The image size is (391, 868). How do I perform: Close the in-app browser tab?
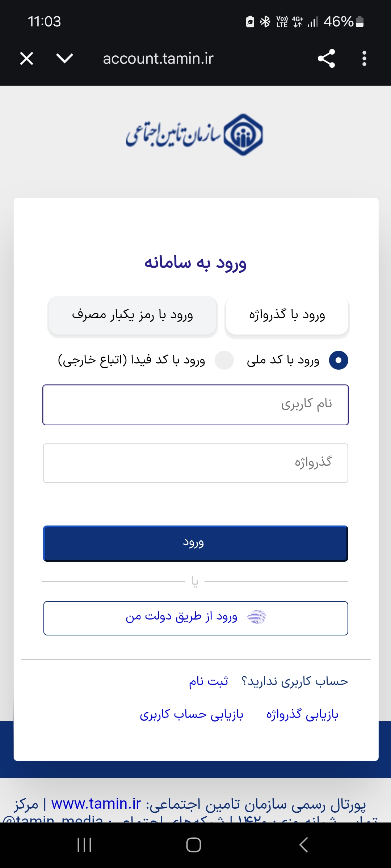click(27, 59)
